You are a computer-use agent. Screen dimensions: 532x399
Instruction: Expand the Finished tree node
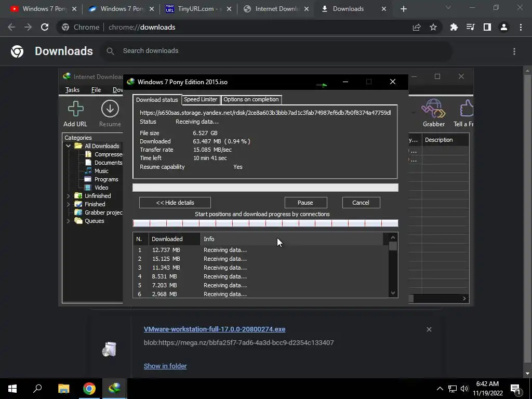tap(68, 204)
